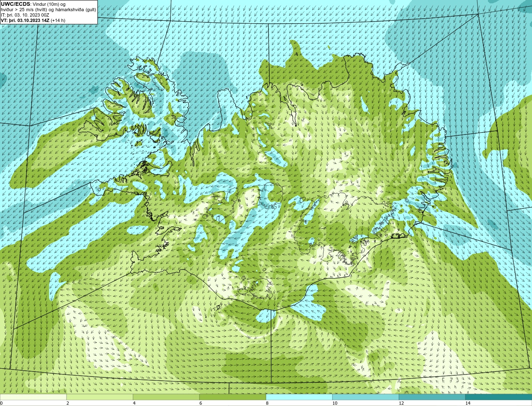Click the '8' colorbar tick label
The height and width of the screenshot is (406, 532).
pos(267,403)
